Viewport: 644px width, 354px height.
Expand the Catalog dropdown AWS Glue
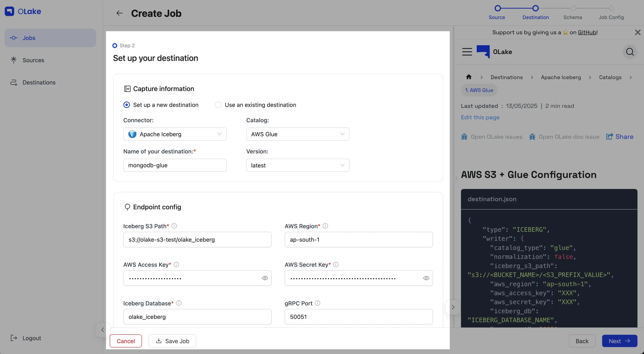click(297, 134)
